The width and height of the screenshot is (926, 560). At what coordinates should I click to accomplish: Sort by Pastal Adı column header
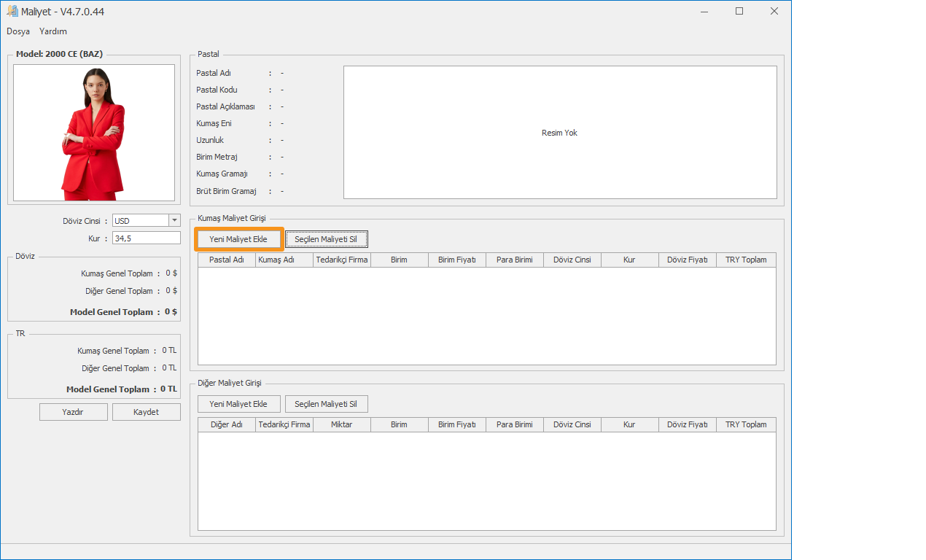tap(227, 260)
